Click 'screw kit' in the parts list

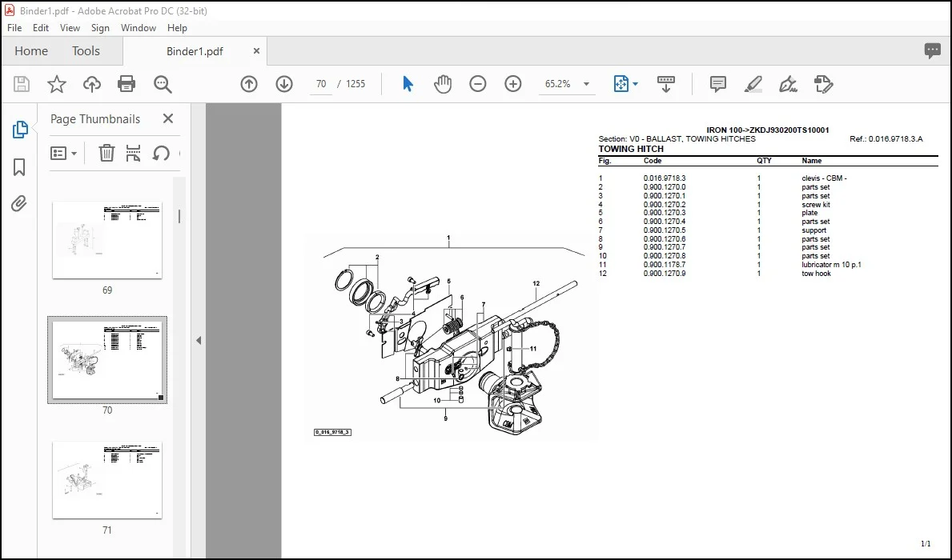(x=815, y=205)
